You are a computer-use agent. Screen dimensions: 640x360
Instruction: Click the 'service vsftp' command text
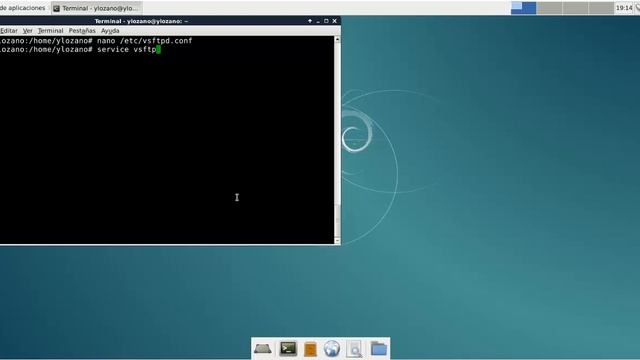click(127, 49)
